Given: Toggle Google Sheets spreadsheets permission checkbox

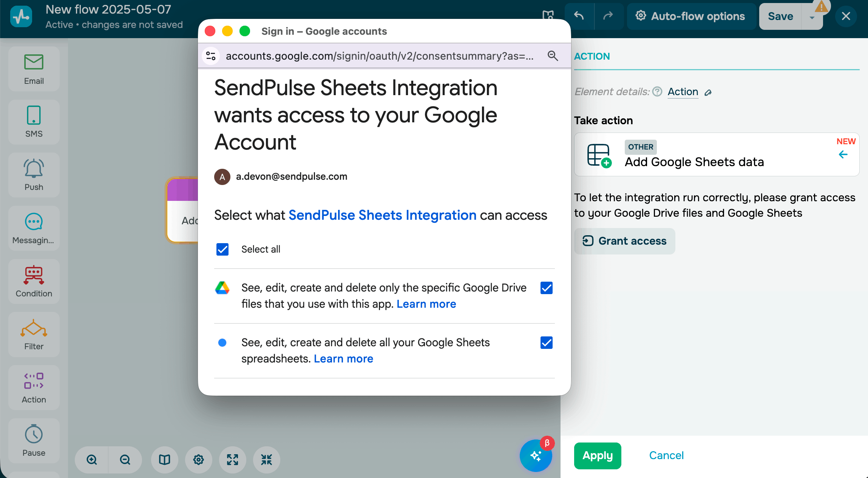Looking at the screenshot, I should [x=546, y=343].
